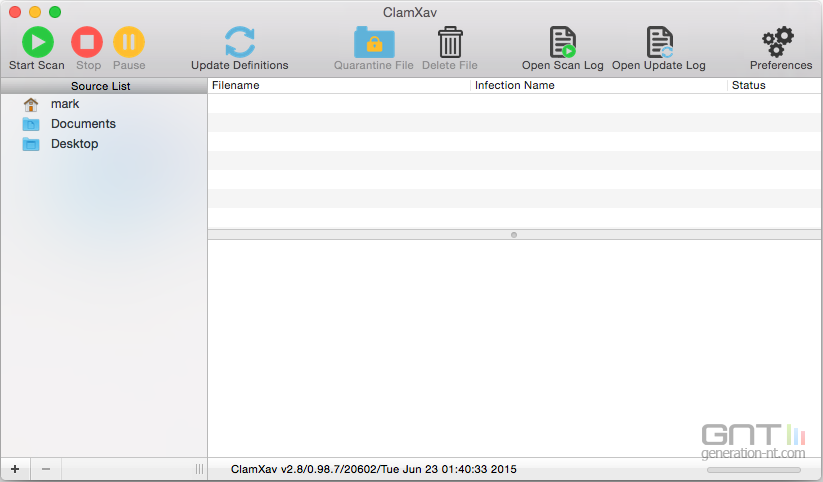Minimize the ClamXav window
The width and height of the screenshot is (823, 482).
tap(35, 12)
